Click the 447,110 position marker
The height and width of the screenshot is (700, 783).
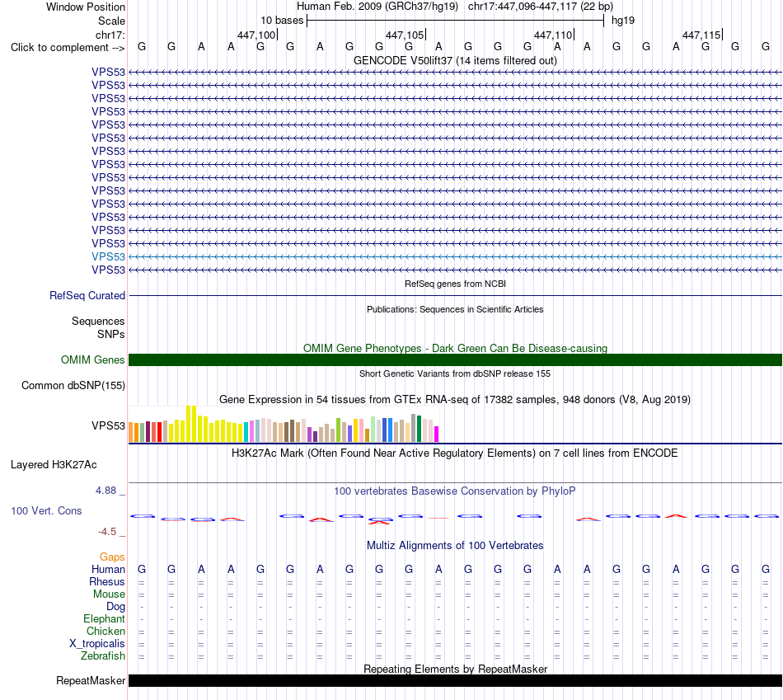pyautogui.click(x=553, y=35)
